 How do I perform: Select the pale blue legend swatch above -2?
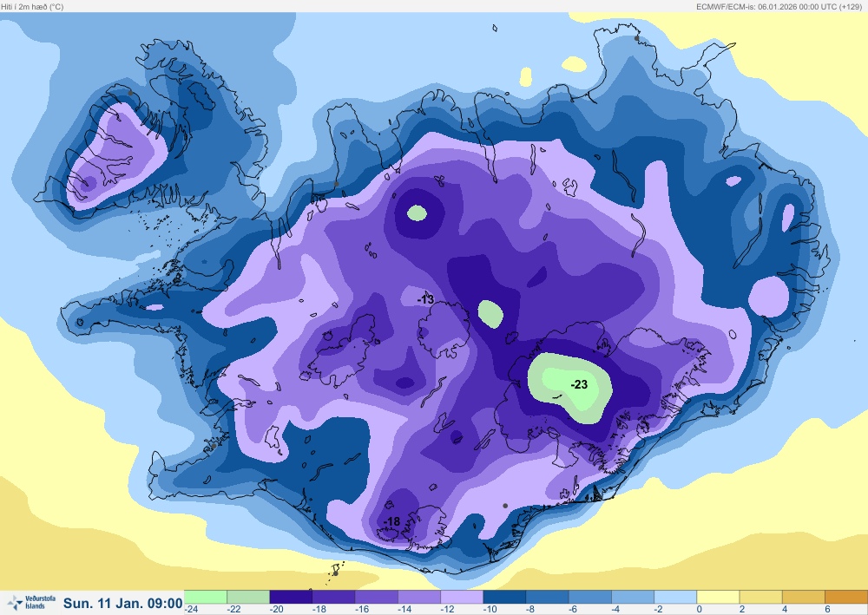(675, 597)
